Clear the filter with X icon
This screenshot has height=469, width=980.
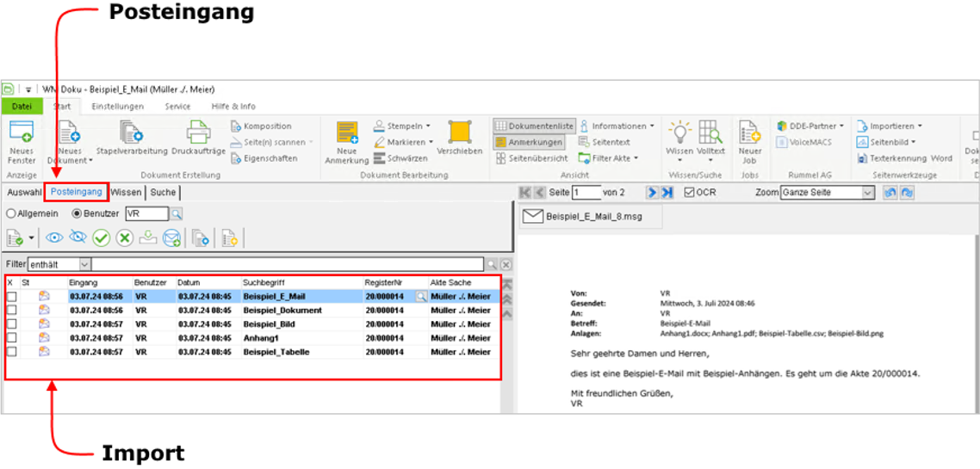pos(506,264)
